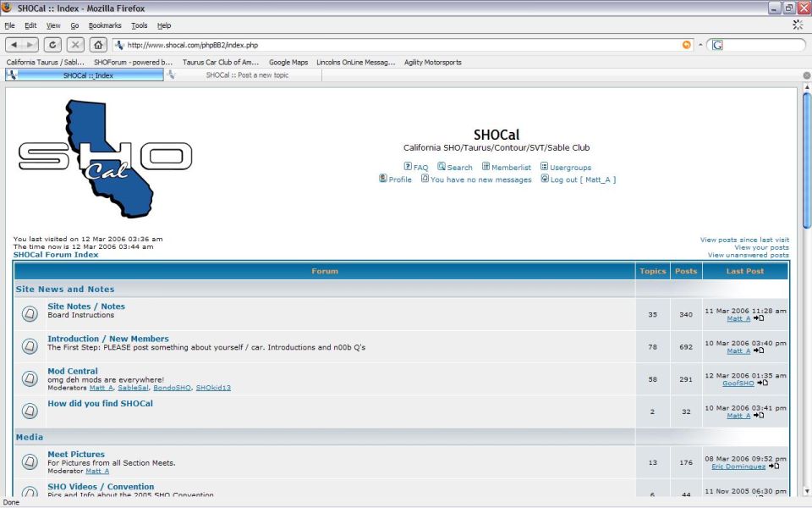Click the page vertical scrollbar thumb
812x508 pixels.
[x=806, y=161]
